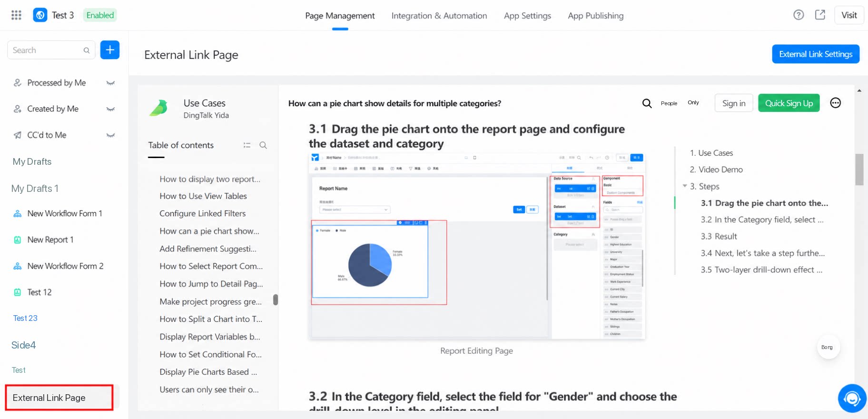Click the open-in-new-window icon near Visit
The image size is (868, 419).
coord(820,15)
